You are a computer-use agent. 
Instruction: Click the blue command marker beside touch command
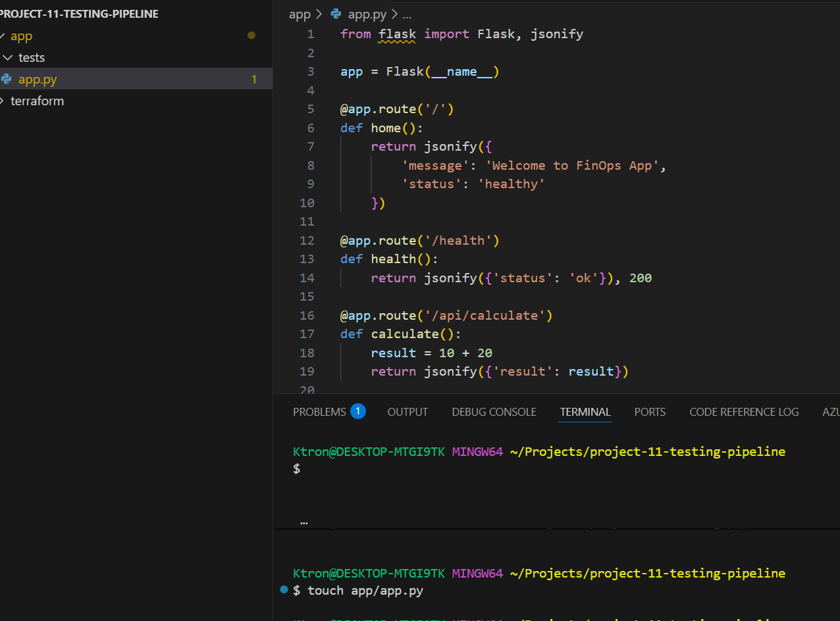click(x=284, y=589)
